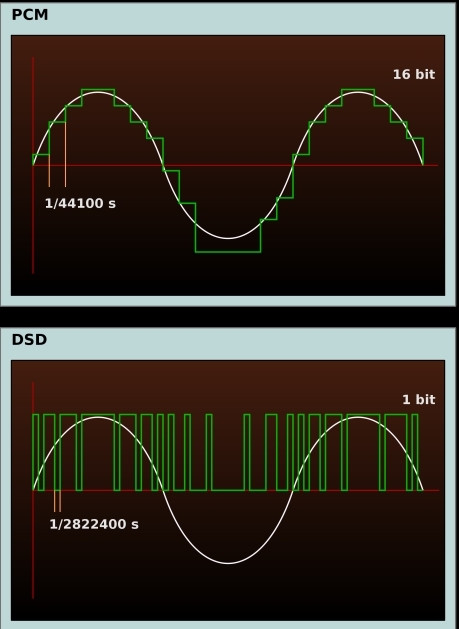
Task: Click the second sine peak in PCM graph
Action: (x=358, y=93)
